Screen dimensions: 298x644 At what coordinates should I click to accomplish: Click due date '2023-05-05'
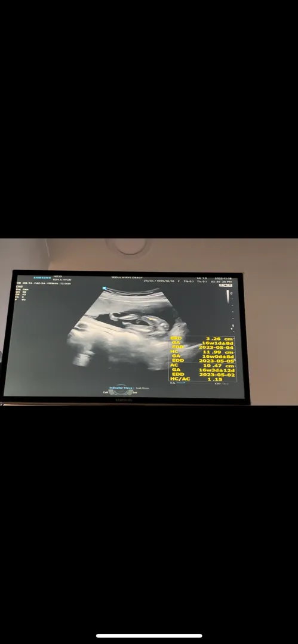[x=217, y=361]
